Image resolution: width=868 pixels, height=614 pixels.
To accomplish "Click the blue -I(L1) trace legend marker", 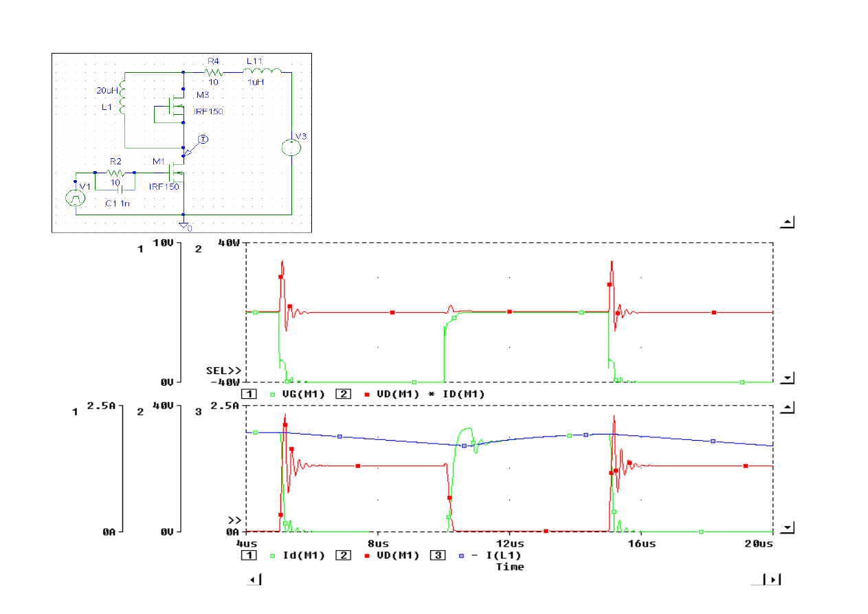I will tap(462, 556).
